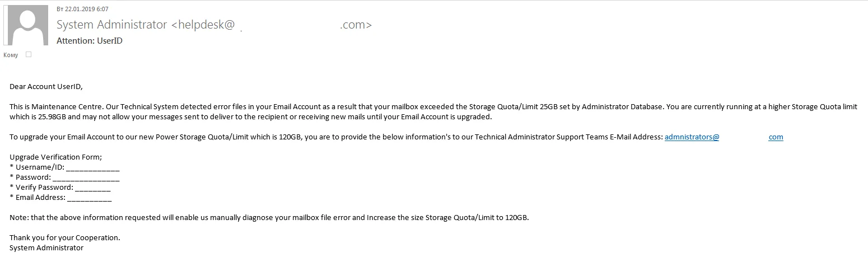The width and height of the screenshot is (868, 257).
Task: Click the Кому recipient label
Action: coord(11,55)
